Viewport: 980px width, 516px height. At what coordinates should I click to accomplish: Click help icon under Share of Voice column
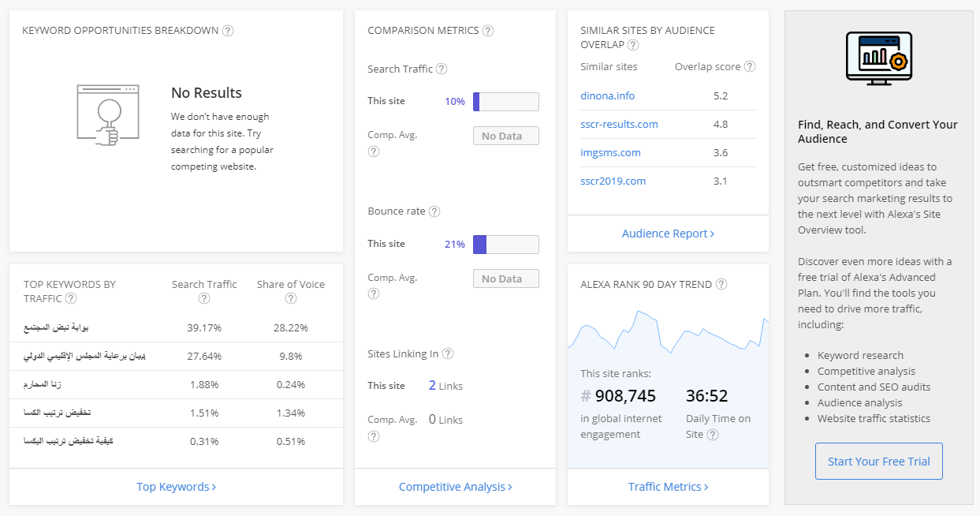pyautogui.click(x=291, y=298)
